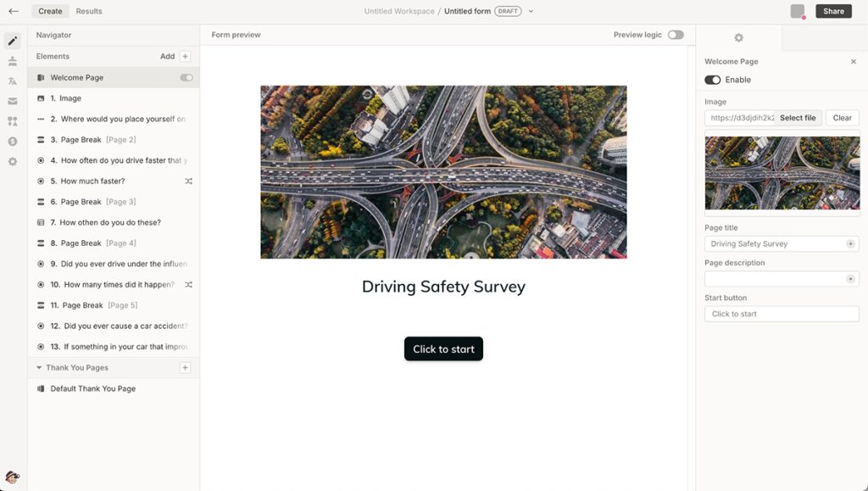Switch to the Results tab

coord(89,11)
